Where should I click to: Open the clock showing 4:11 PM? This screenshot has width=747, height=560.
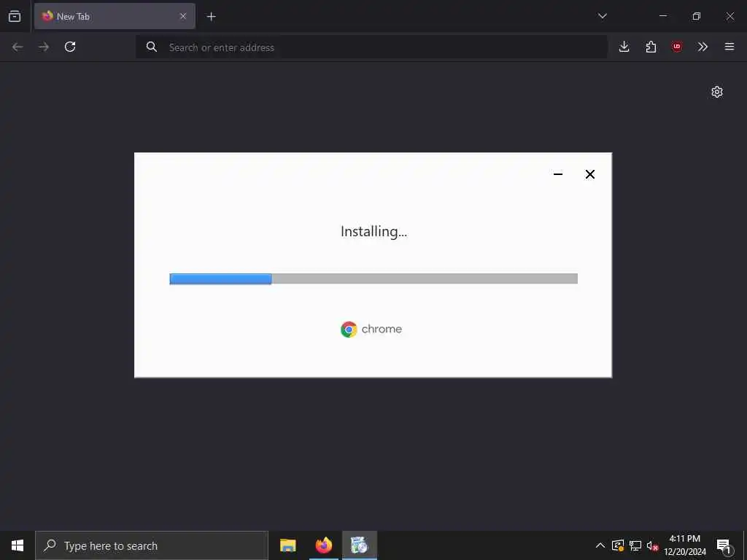[x=685, y=545]
